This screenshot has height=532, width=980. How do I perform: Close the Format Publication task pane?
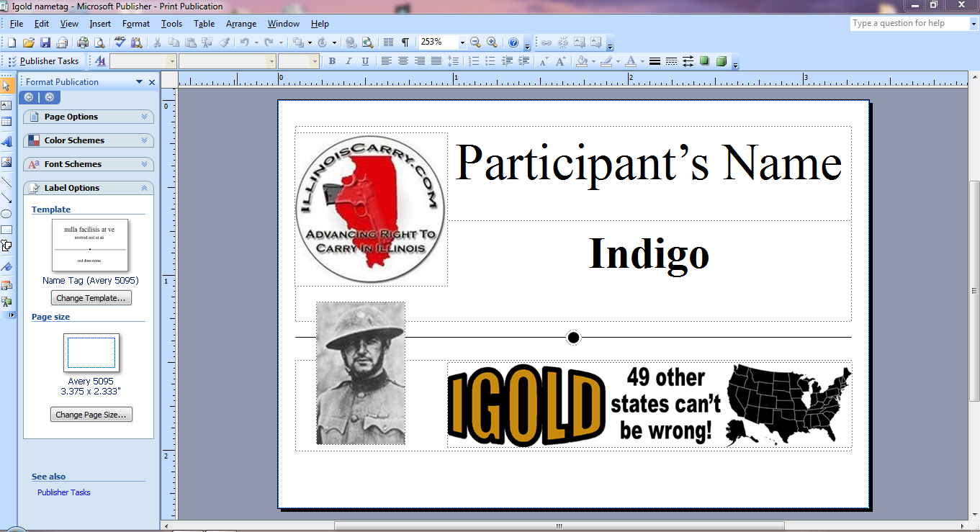pos(152,82)
